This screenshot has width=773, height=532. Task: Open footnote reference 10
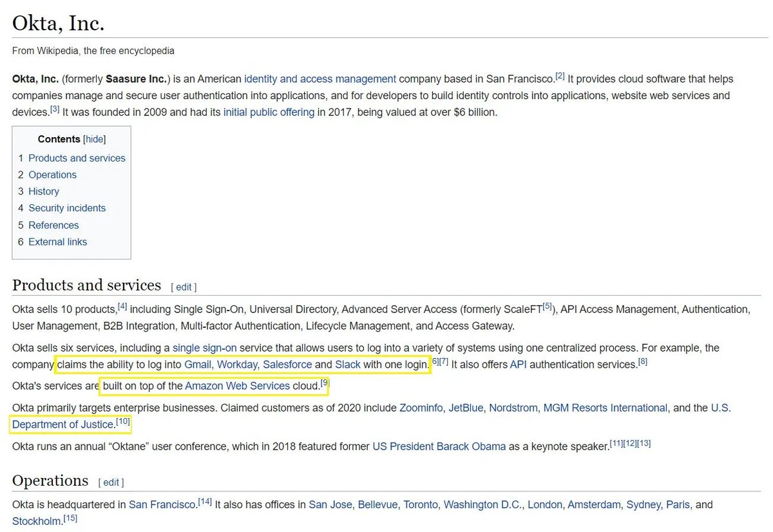[123, 422]
